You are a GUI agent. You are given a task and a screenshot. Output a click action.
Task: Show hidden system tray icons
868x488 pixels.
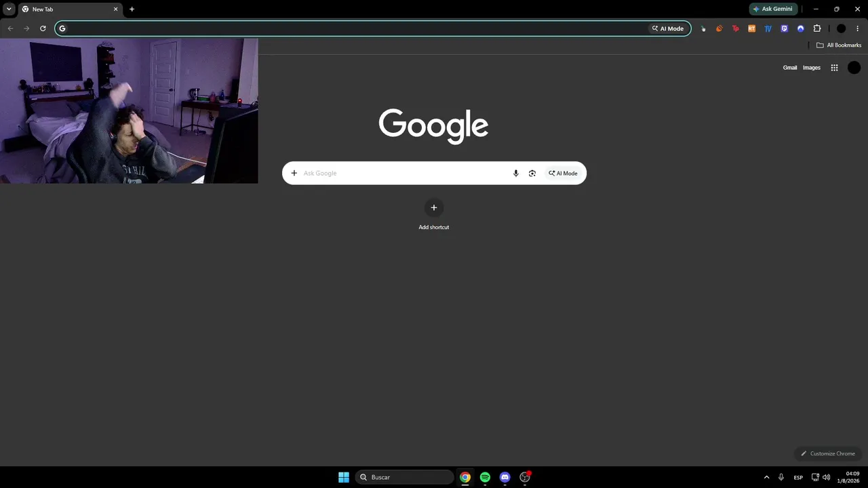(766, 477)
